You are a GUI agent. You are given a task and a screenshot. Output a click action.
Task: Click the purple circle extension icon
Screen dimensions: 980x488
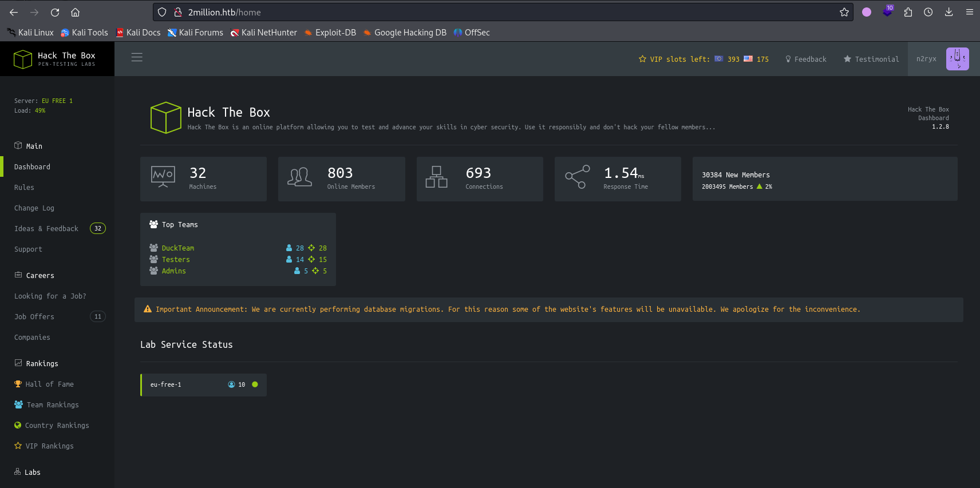tap(867, 12)
